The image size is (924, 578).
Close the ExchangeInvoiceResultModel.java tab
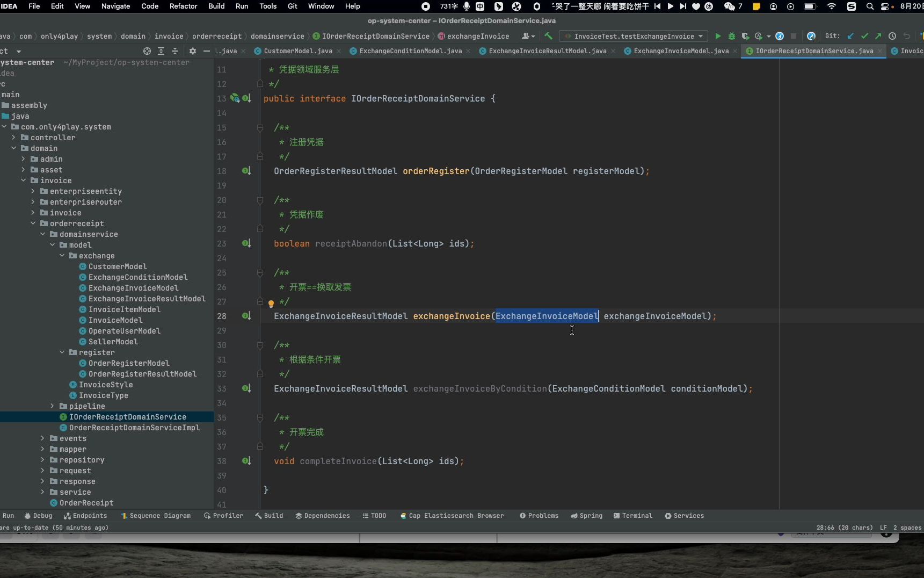[613, 51]
